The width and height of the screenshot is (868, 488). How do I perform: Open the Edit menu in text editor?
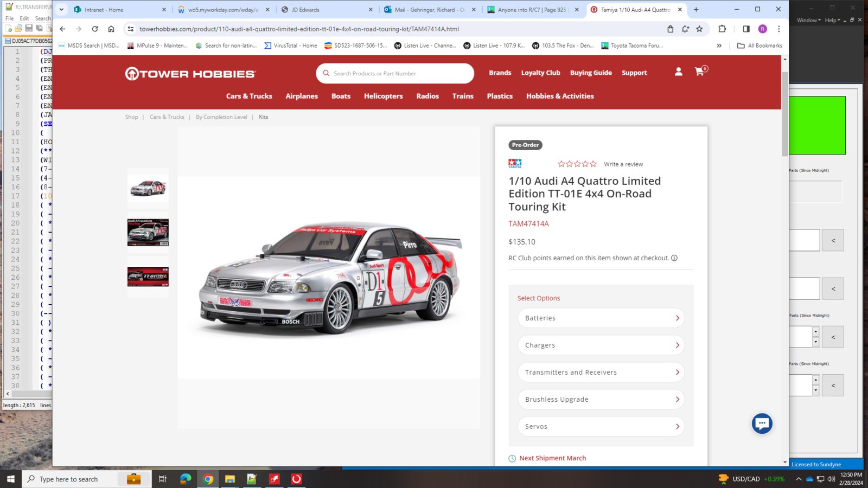24,18
